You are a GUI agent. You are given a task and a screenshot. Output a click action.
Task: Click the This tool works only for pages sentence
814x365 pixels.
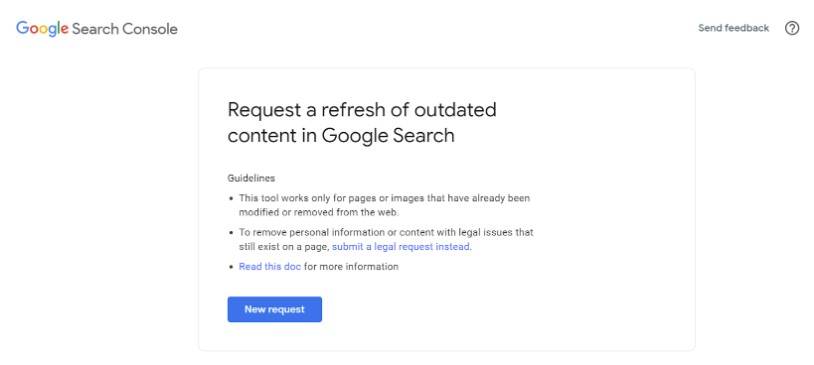384,198
